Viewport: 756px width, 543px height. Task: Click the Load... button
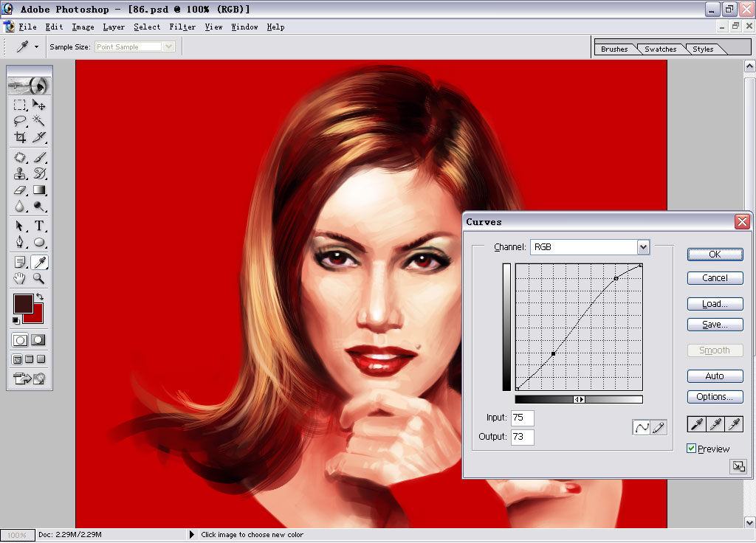[715, 304]
